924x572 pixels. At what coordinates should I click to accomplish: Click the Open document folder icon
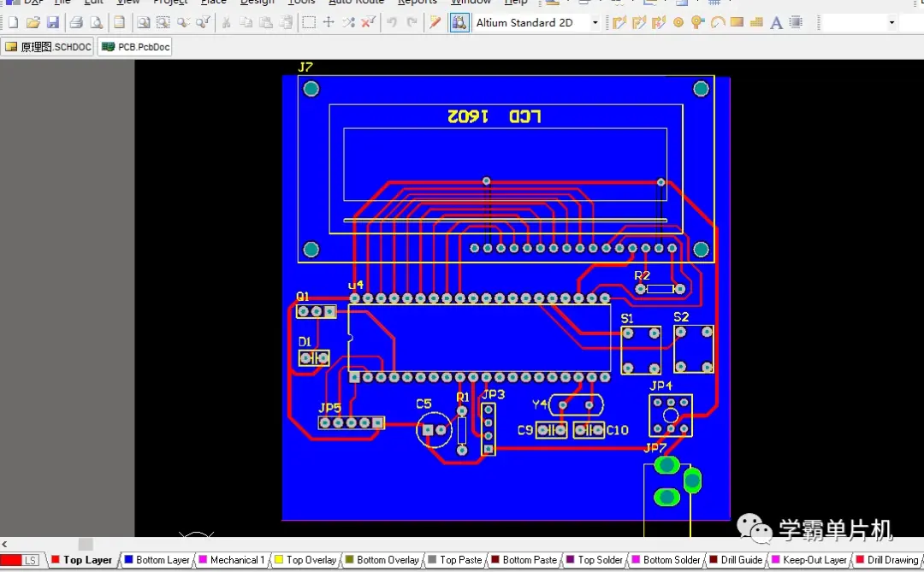pos(33,23)
